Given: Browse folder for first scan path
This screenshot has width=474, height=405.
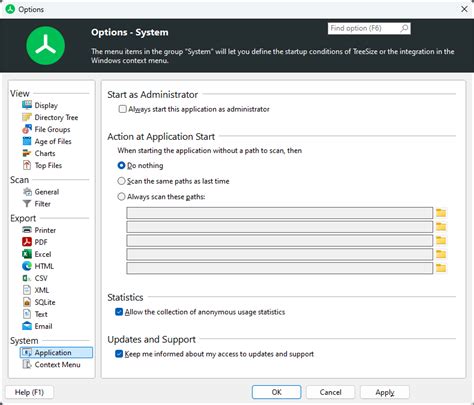Looking at the screenshot, I should pos(441,213).
